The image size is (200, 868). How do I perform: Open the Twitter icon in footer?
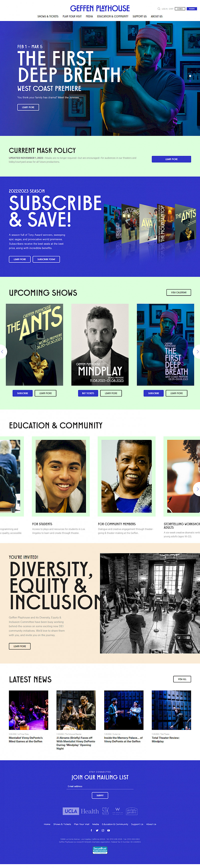point(97,830)
